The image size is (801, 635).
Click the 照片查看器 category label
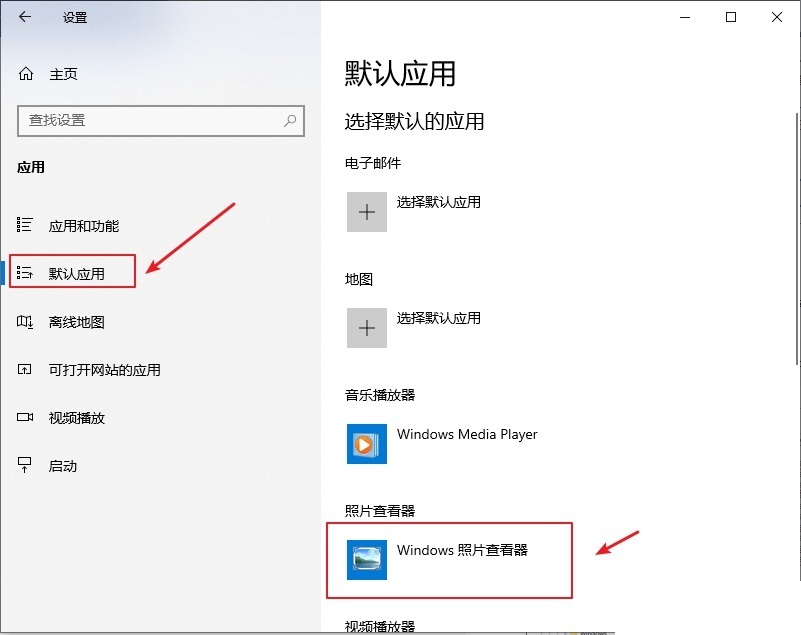coord(380,511)
